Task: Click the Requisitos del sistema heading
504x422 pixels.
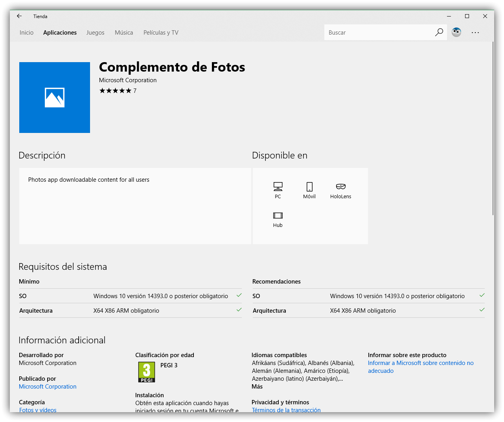Action: (63, 267)
